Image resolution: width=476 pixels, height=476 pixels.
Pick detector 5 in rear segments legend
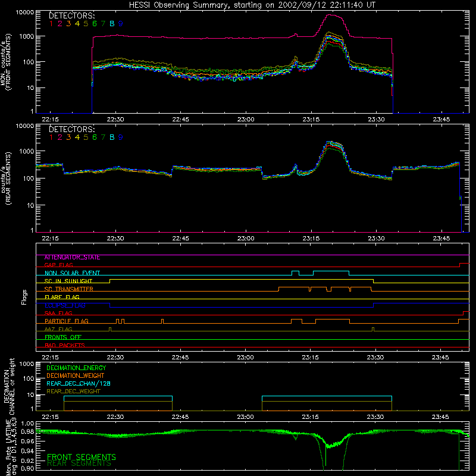(86, 137)
